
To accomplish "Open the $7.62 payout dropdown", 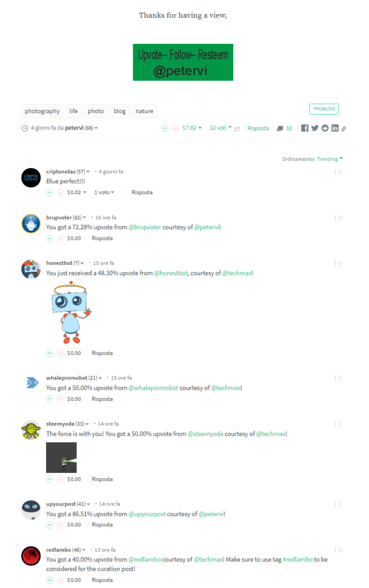I will point(192,128).
